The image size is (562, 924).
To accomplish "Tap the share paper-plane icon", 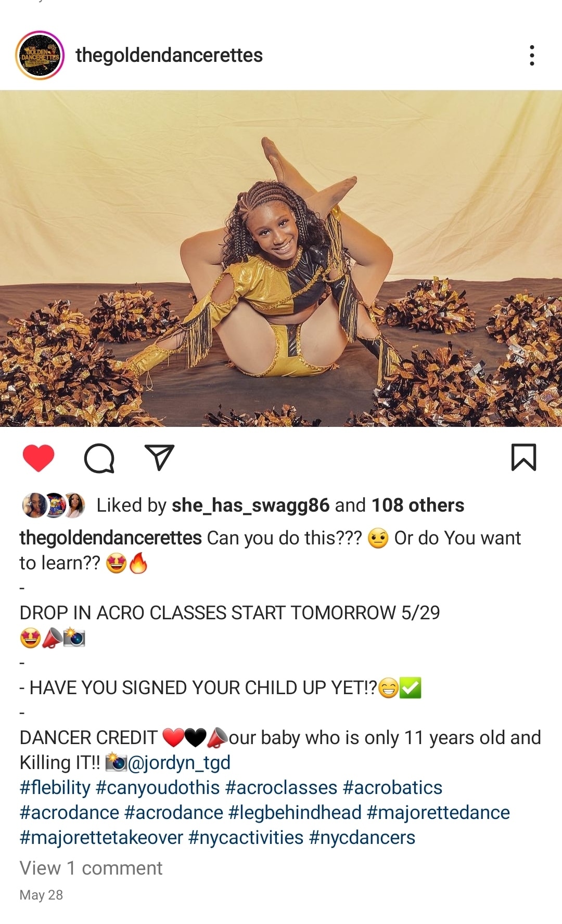I will click(x=159, y=458).
